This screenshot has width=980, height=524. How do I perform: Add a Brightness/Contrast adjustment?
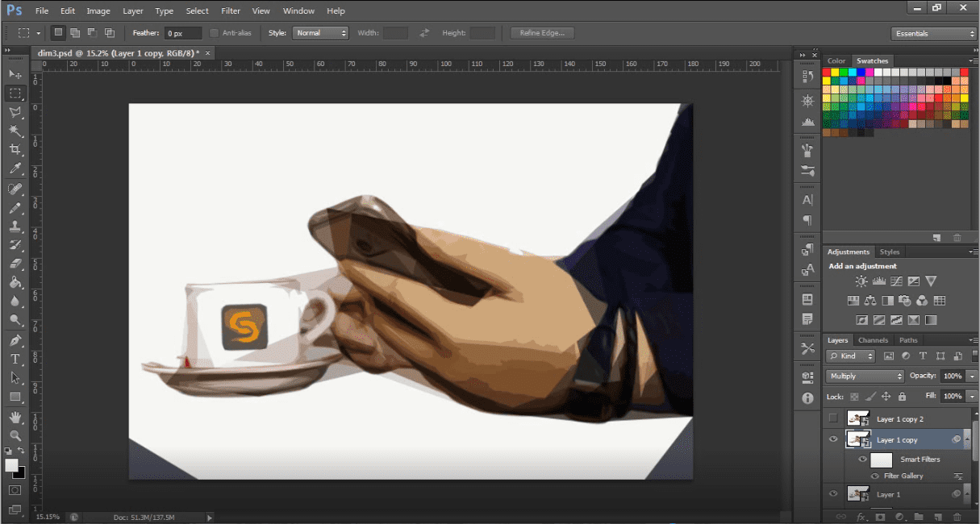click(861, 281)
